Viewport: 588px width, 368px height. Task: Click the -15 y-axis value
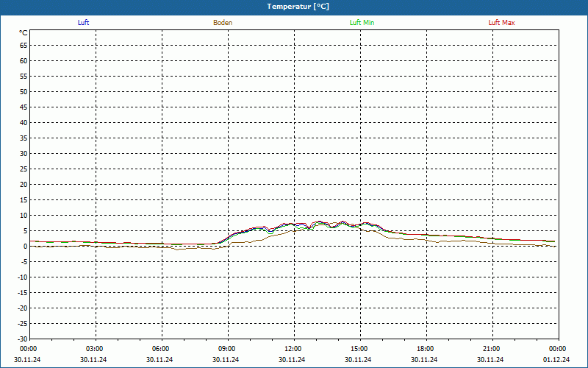pyautogui.click(x=23, y=292)
